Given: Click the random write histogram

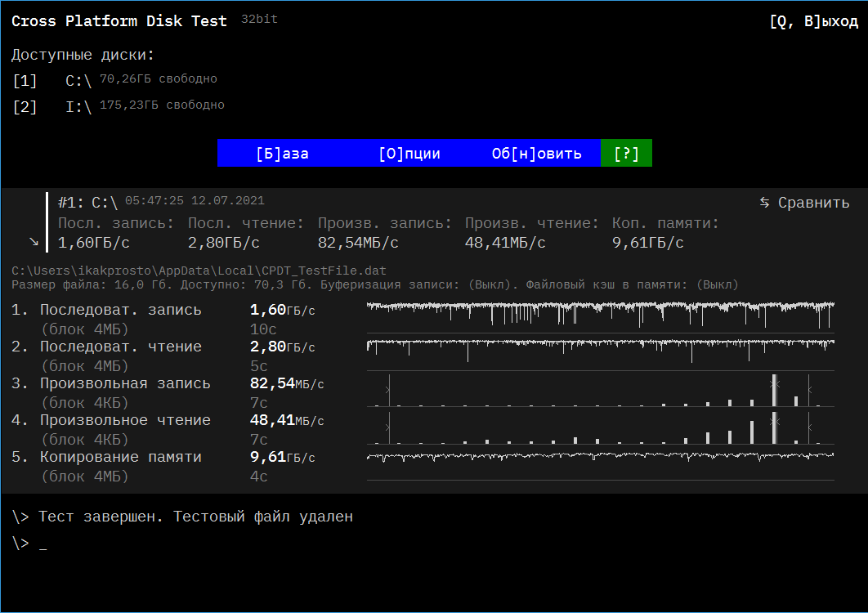Looking at the screenshot, I should click(601, 391).
